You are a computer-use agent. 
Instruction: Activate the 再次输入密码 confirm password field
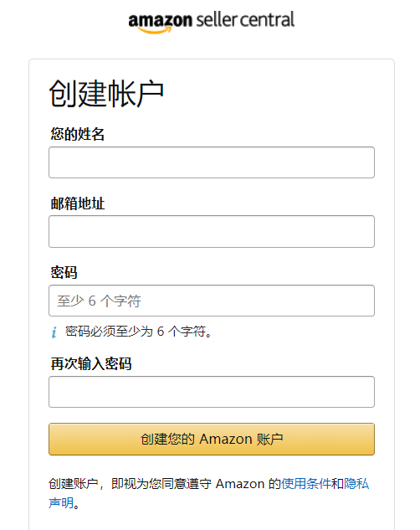(212, 392)
